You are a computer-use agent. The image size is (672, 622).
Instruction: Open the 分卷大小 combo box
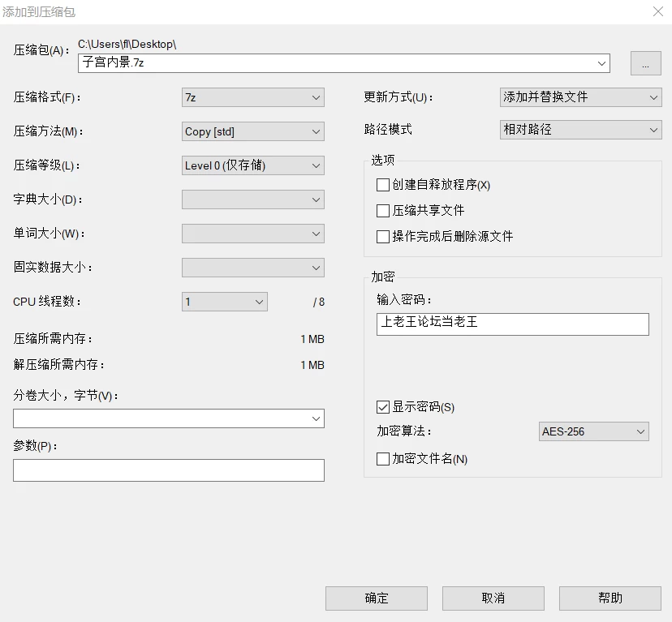tap(169, 418)
